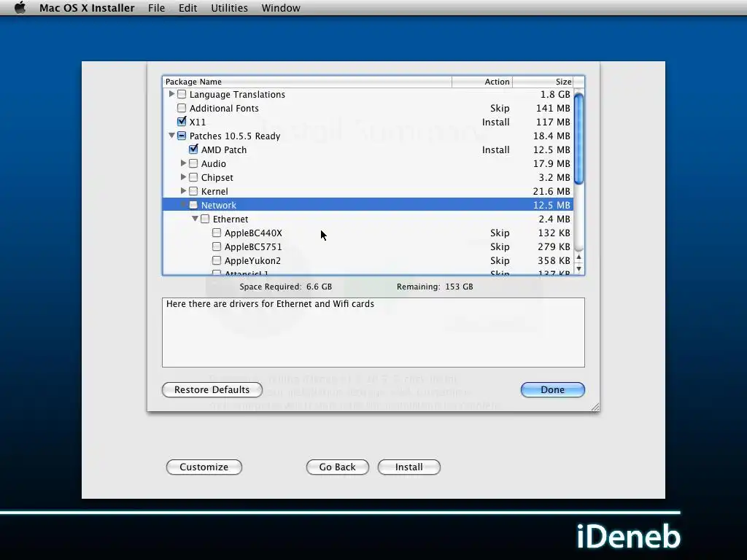Screen dimensions: 747x560
Task: Select the AMD Patch row label
Action: point(224,149)
